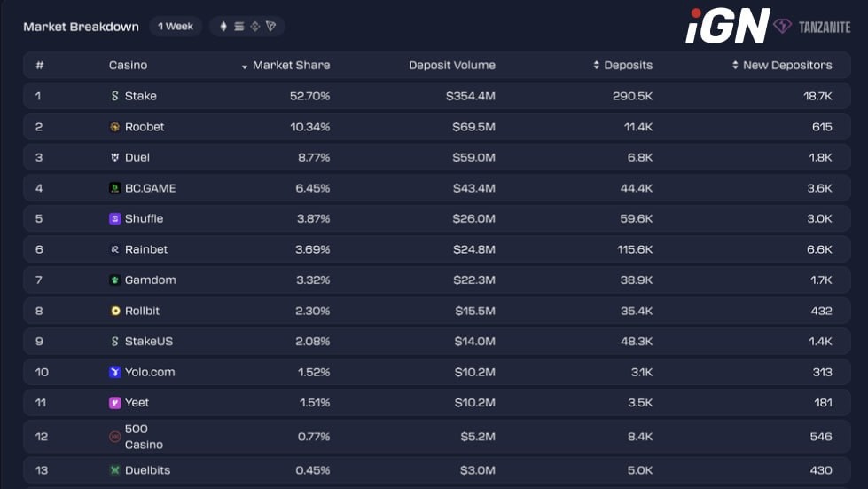Click the Tron chain icon

(x=271, y=27)
